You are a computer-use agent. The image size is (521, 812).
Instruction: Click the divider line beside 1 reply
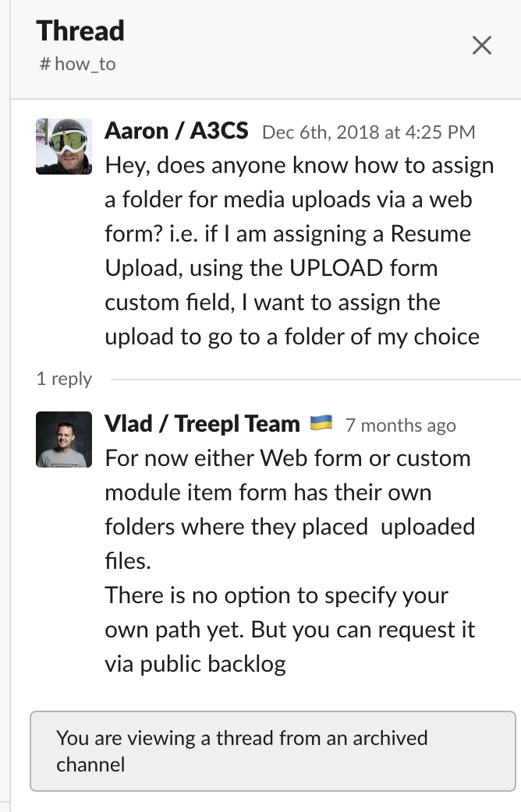coord(316,380)
